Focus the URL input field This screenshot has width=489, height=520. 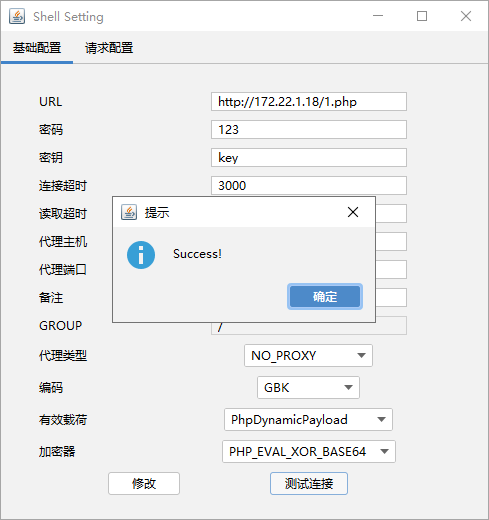tap(309, 101)
